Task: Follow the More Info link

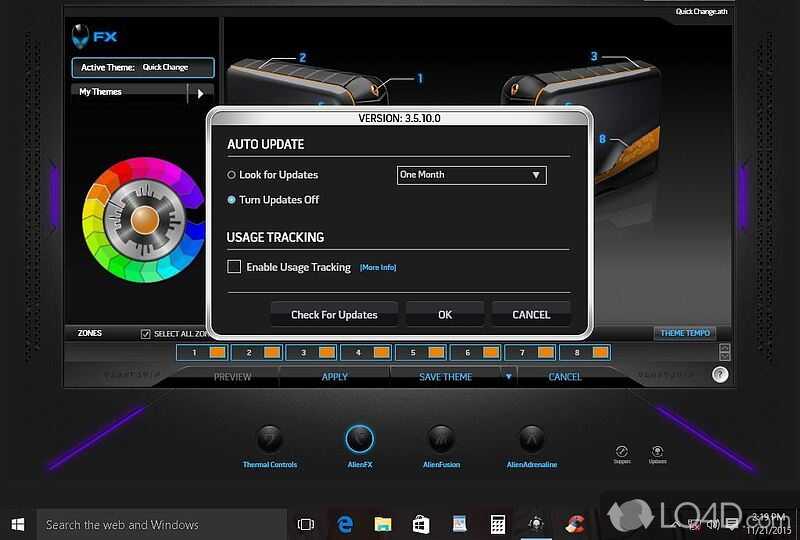Action: 378,268
